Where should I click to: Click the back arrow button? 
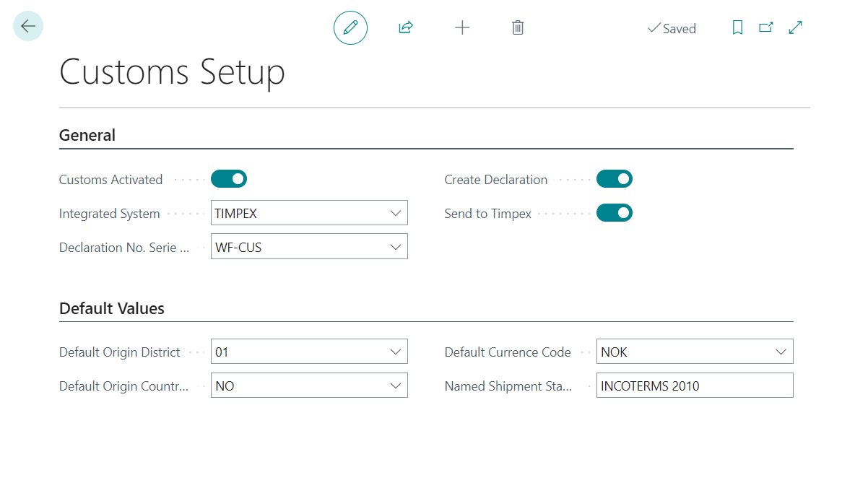(x=28, y=27)
